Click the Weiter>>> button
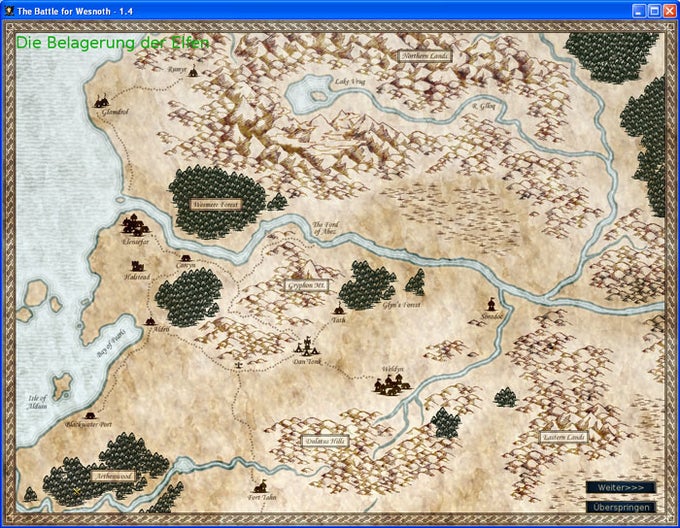680x528 pixels. click(621, 488)
